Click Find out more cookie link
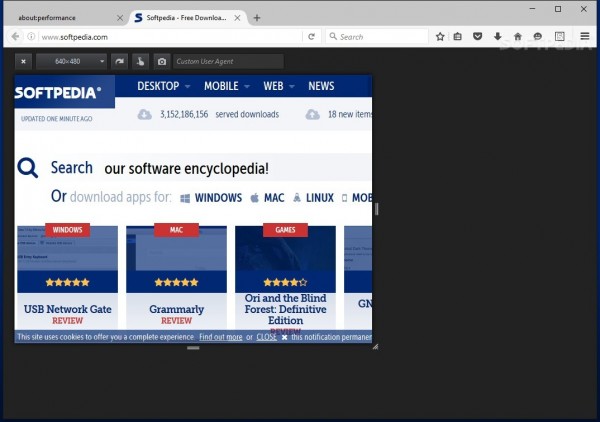The width and height of the screenshot is (600, 422). [x=221, y=337]
